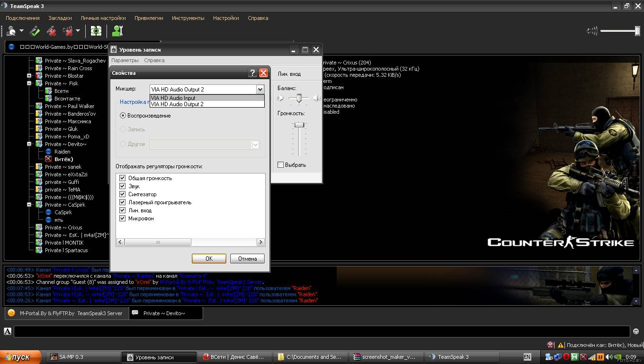This screenshot has height=364, width=644.
Task: Click the Микшер combo box arrow
Action: tap(259, 89)
